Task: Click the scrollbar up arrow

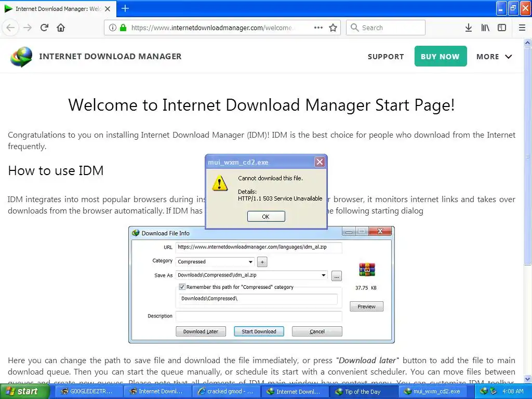Action: (x=527, y=43)
